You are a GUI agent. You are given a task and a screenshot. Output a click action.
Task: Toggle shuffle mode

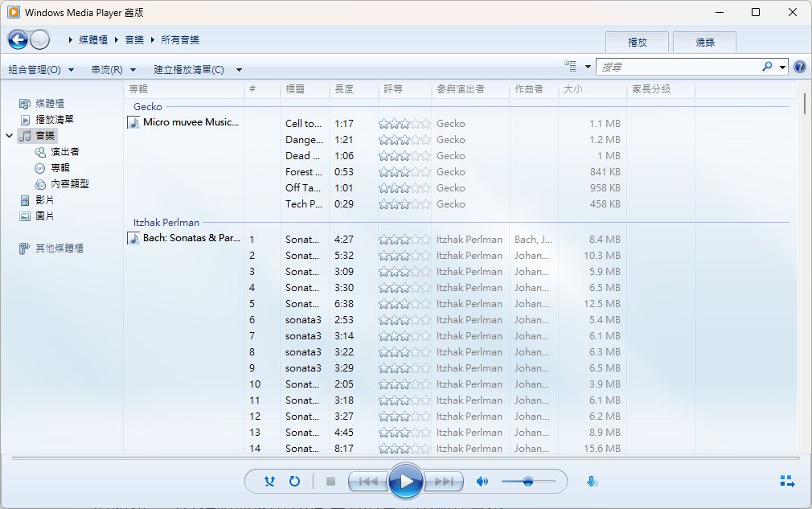[x=269, y=482]
